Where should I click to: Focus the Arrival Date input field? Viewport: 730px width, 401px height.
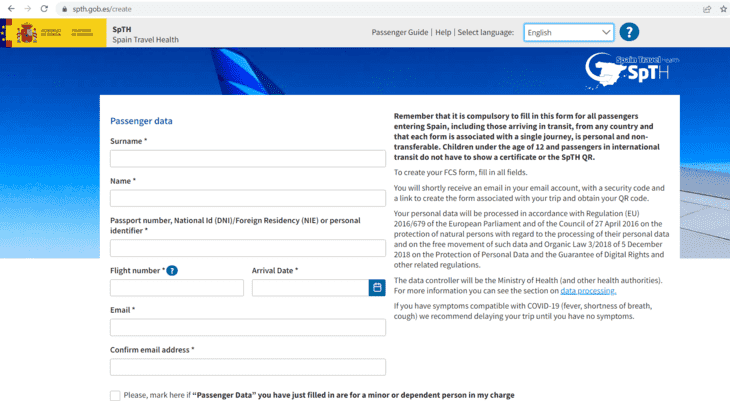click(310, 288)
